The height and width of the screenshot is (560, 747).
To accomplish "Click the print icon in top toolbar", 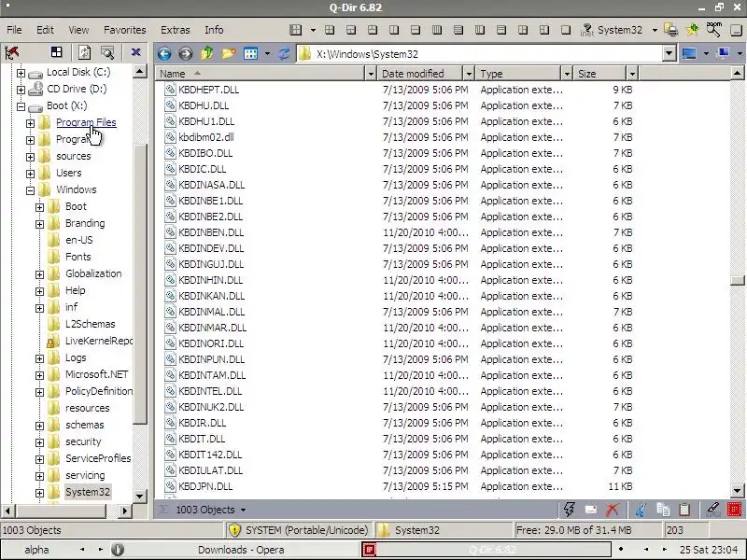I will [x=670, y=30].
